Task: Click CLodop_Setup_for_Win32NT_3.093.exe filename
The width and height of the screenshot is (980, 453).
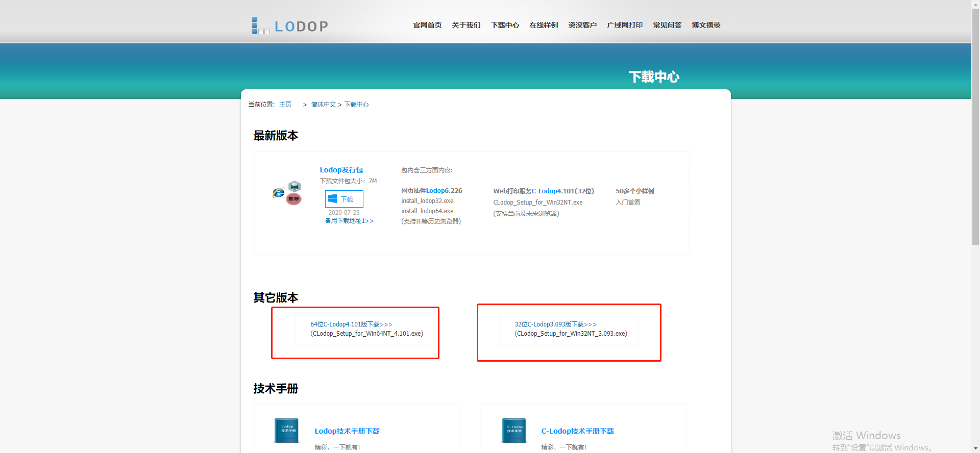Action: (571, 334)
